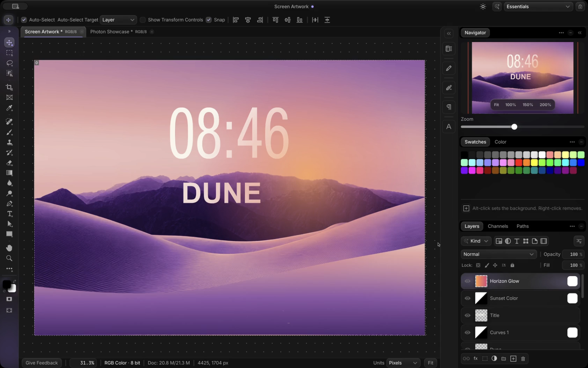Click the Fit button in status bar

tap(430, 363)
